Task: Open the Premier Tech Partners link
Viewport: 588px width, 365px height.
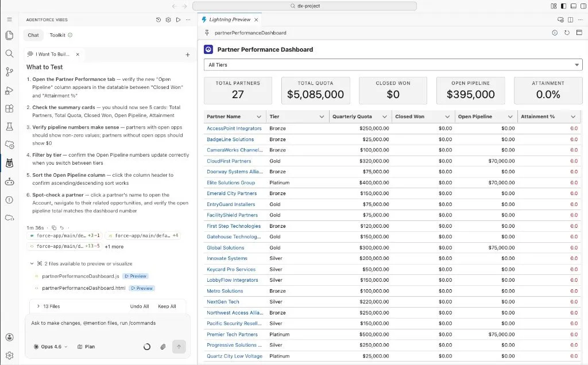Action: point(232,334)
